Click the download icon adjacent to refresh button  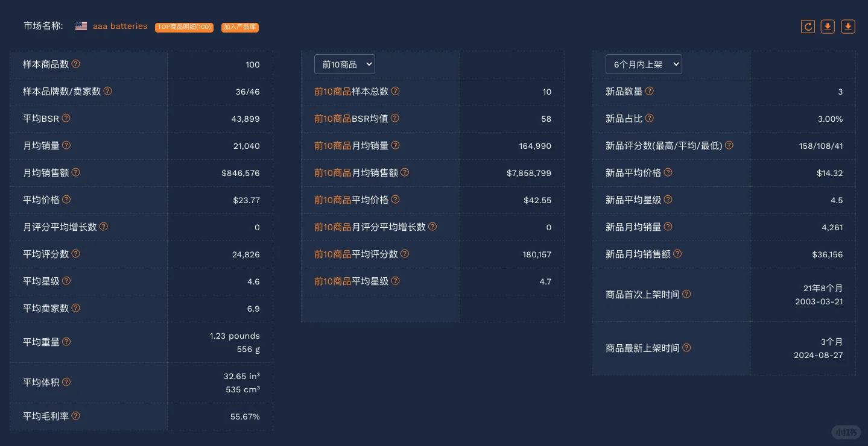(x=828, y=27)
